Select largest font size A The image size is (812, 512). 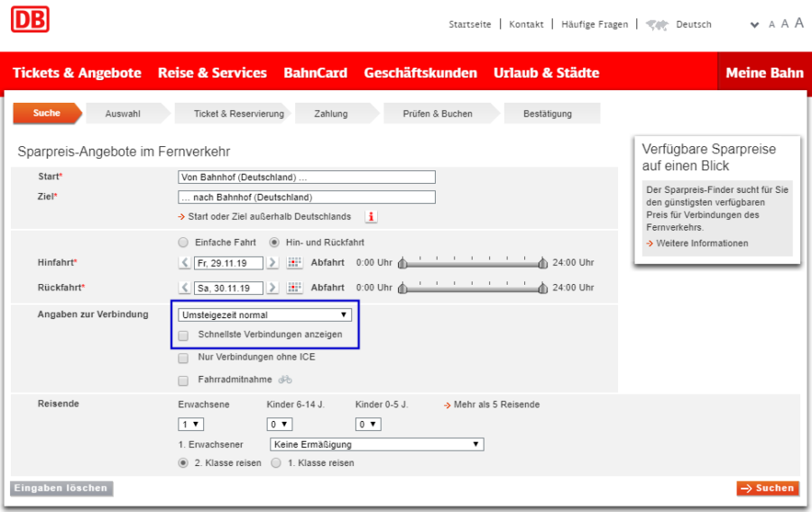click(x=799, y=23)
